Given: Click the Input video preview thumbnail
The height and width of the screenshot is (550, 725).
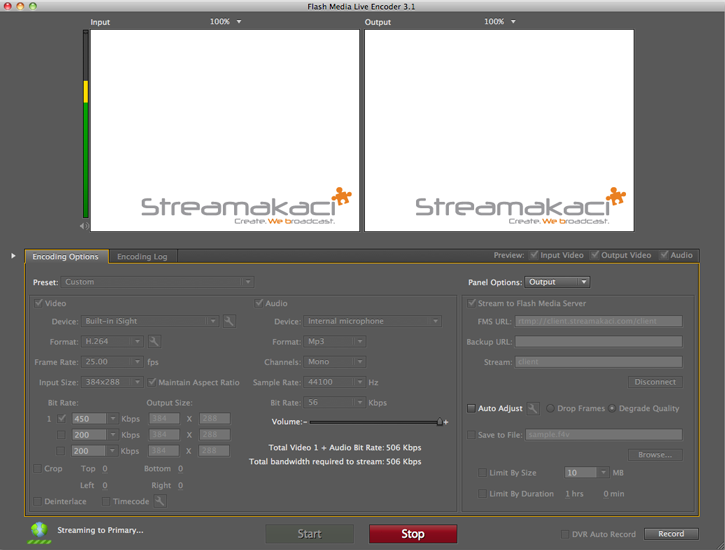Looking at the screenshot, I should [225, 130].
